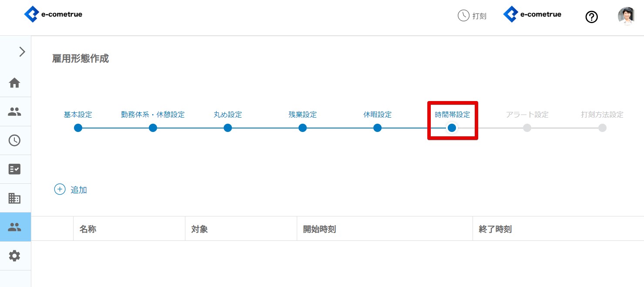Click the 追加 plus button
This screenshot has height=287, width=644.
70,189
